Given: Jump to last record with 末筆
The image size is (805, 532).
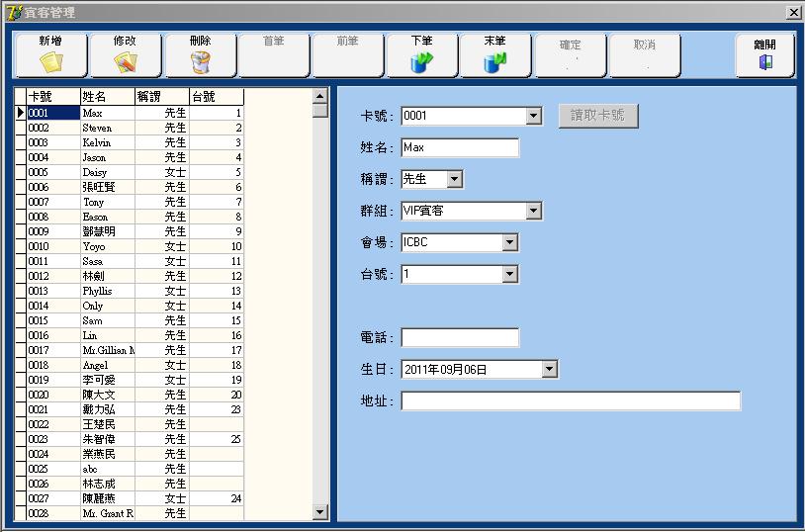Looking at the screenshot, I should (x=495, y=62).
